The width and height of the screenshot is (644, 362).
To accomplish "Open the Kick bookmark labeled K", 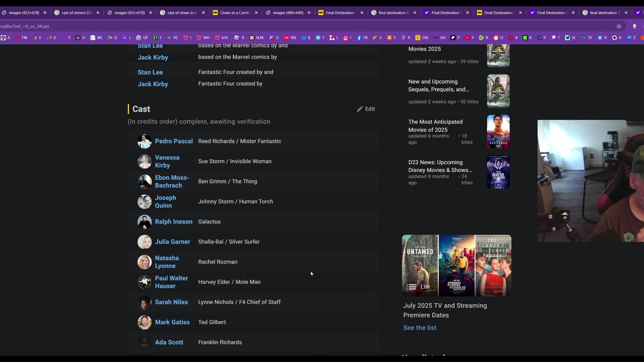I will coord(527,38).
